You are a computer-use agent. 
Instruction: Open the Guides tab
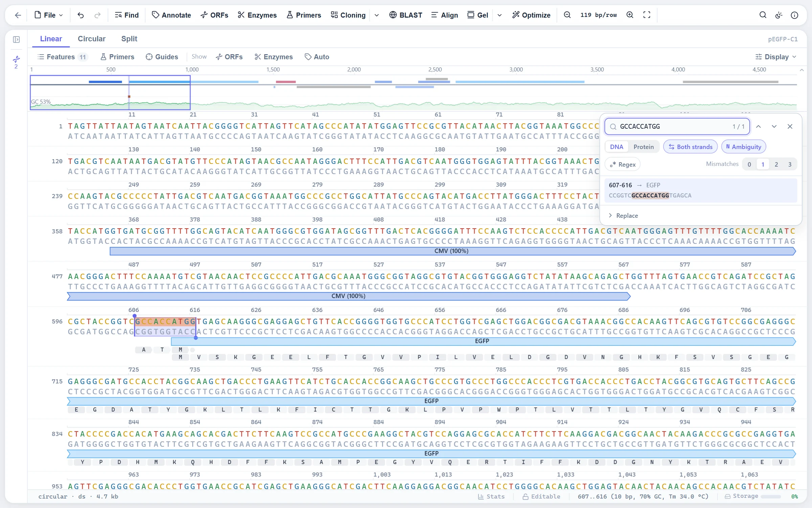(162, 57)
